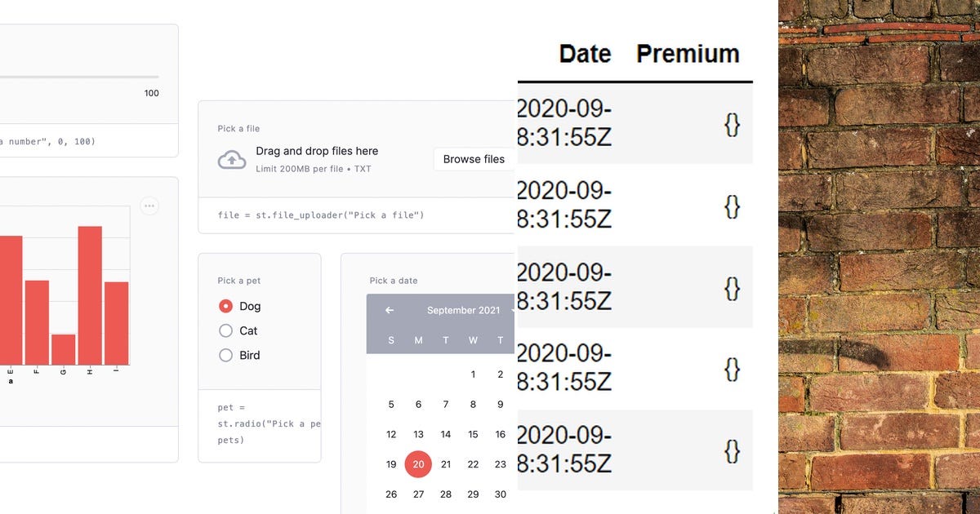
Task: Click the Date column header
Action: (x=585, y=54)
